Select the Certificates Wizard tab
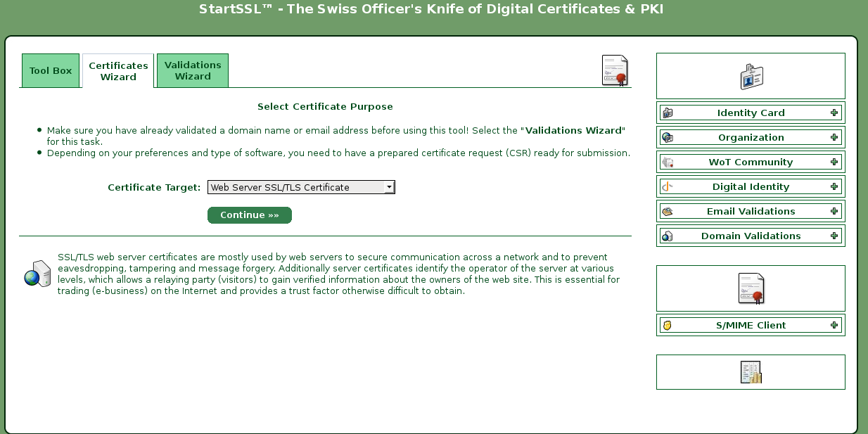The width and height of the screenshot is (868, 434). point(118,71)
